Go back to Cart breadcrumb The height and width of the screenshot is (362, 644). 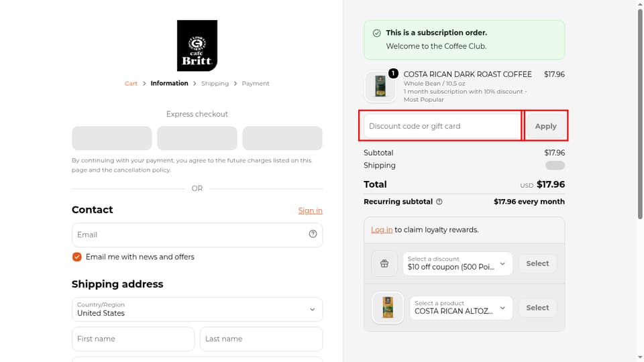pos(131,83)
